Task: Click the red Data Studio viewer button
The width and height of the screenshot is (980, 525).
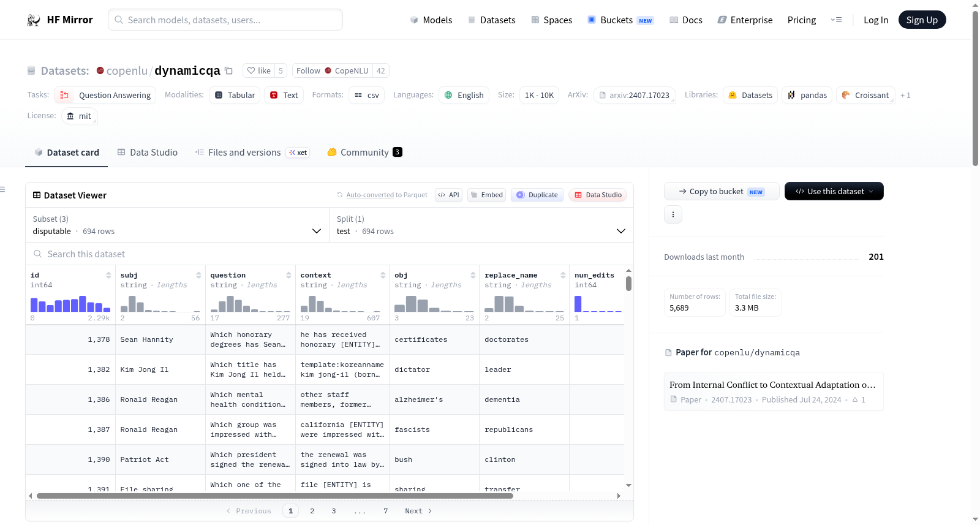Action: pyautogui.click(x=597, y=195)
